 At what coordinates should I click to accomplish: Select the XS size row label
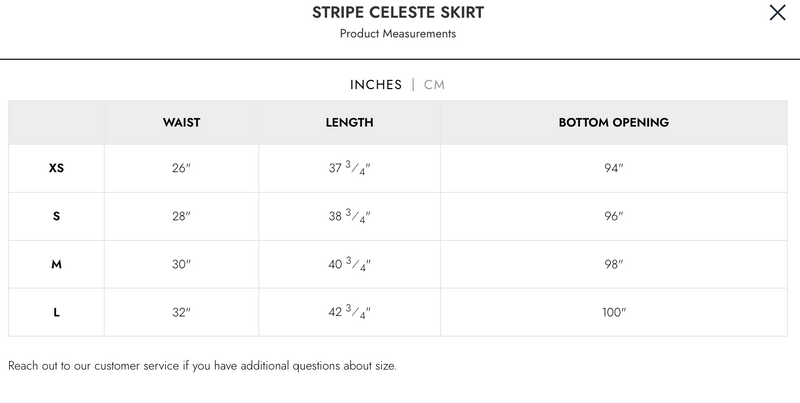point(56,168)
